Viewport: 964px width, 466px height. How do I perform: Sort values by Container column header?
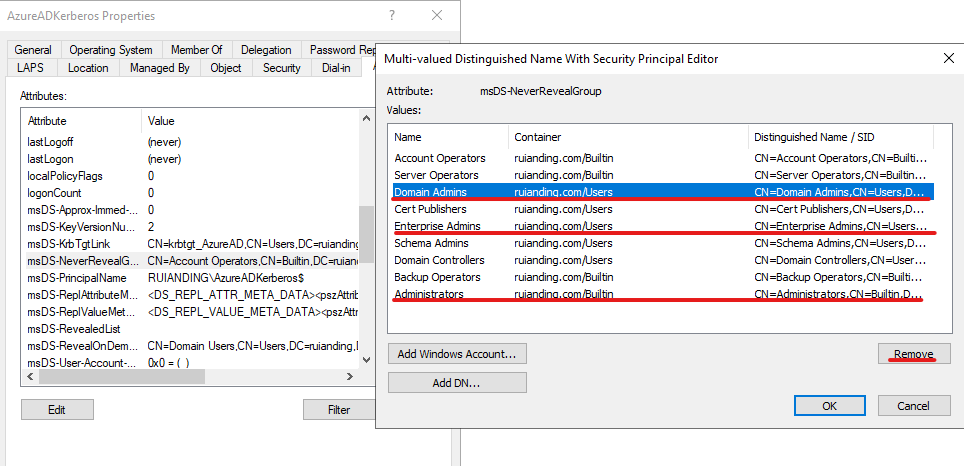pos(628,137)
